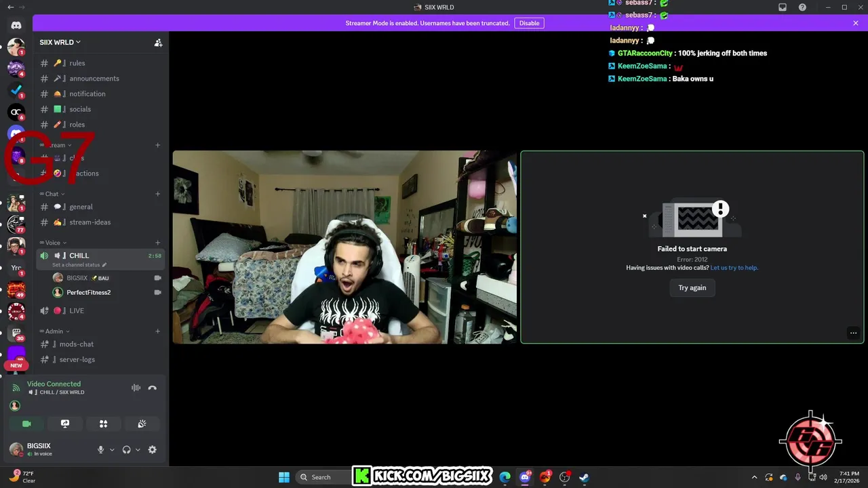Create a channel in the Chat category
The width and height of the screenshot is (868, 488).
158,194
